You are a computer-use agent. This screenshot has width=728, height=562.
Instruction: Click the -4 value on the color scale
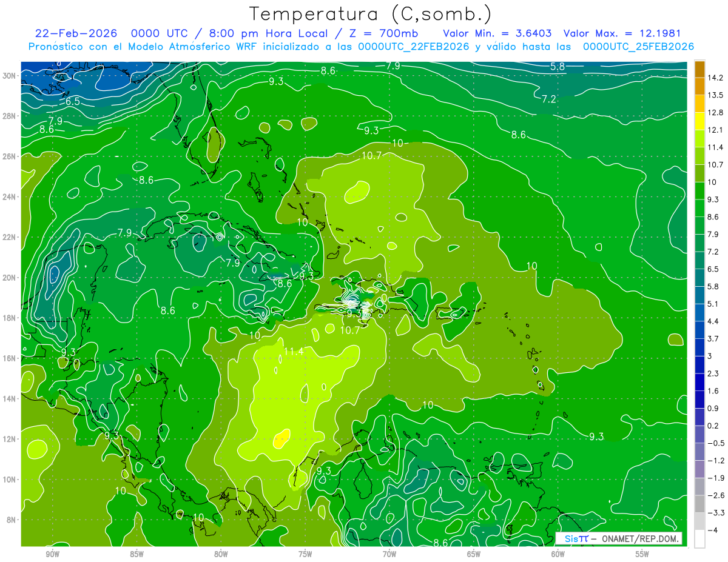point(713,530)
